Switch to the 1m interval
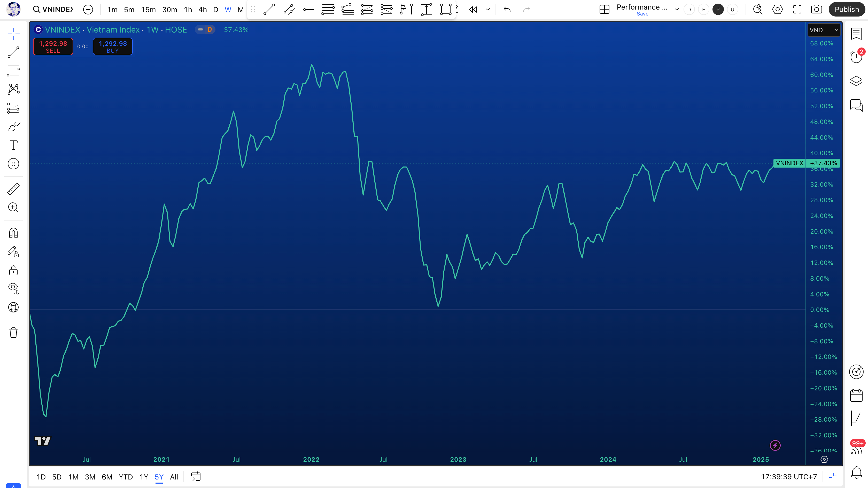868x488 pixels. coord(112,10)
